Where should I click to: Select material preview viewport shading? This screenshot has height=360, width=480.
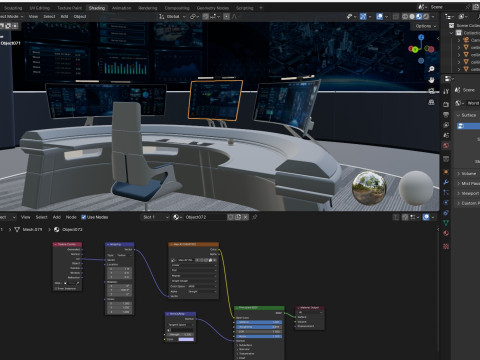[x=419, y=16]
